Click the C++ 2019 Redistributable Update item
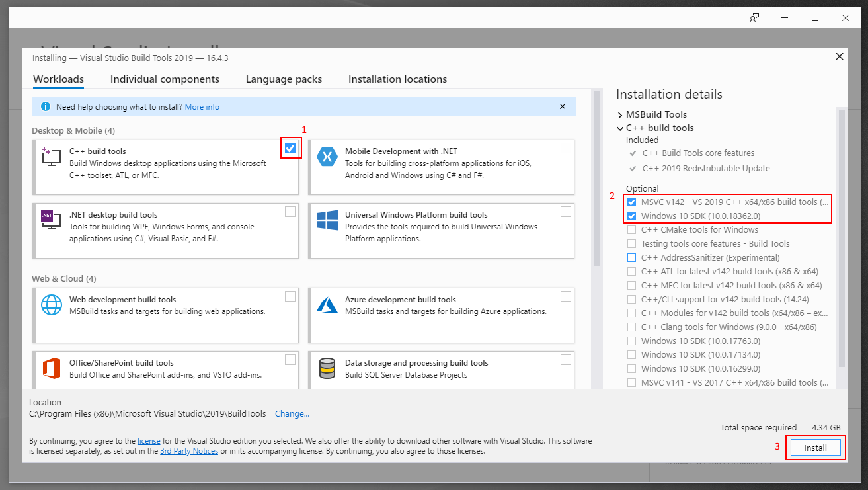 706,169
